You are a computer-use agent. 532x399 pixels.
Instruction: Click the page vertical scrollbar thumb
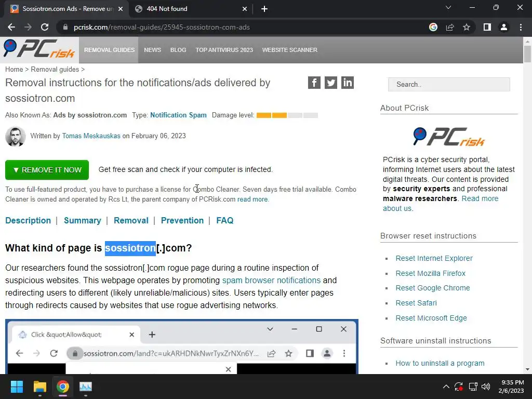tap(527, 54)
